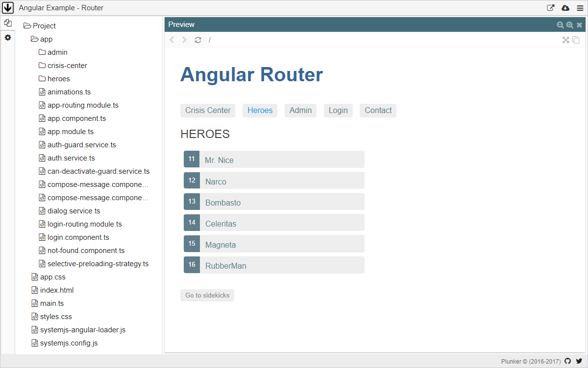
Task: Open app.css file
Action: click(x=48, y=276)
